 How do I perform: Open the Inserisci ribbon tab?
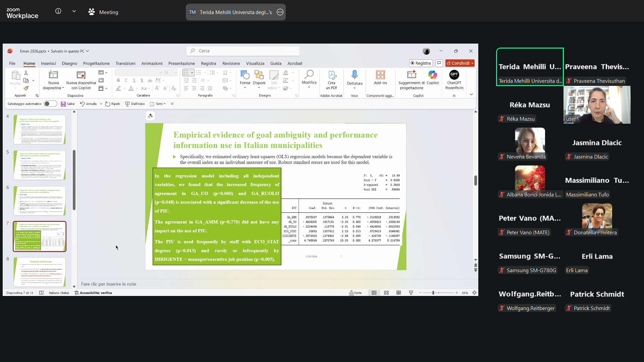coord(48,63)
